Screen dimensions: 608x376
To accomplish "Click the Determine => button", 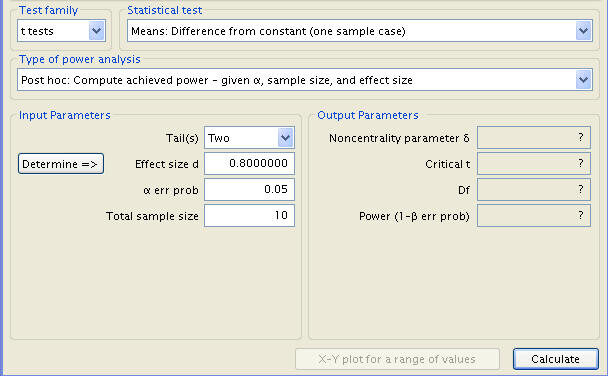I will [x=61, y=164].
